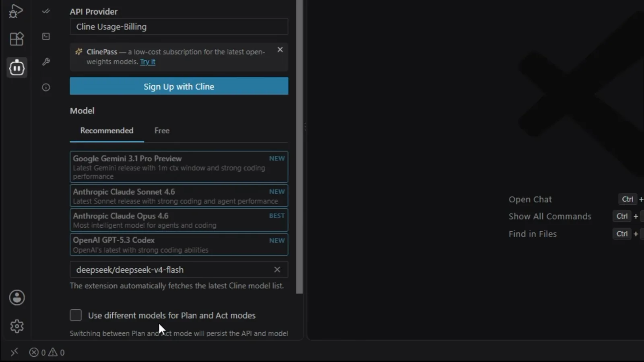Click the API Provider heading label

pos(94,12)
